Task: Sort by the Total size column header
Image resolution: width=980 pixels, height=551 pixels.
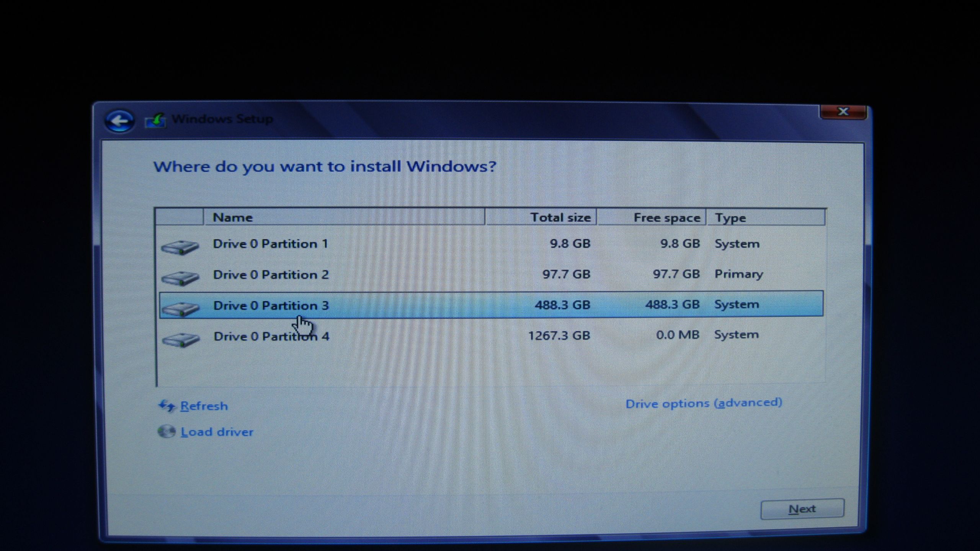Action: click(541, 217)
